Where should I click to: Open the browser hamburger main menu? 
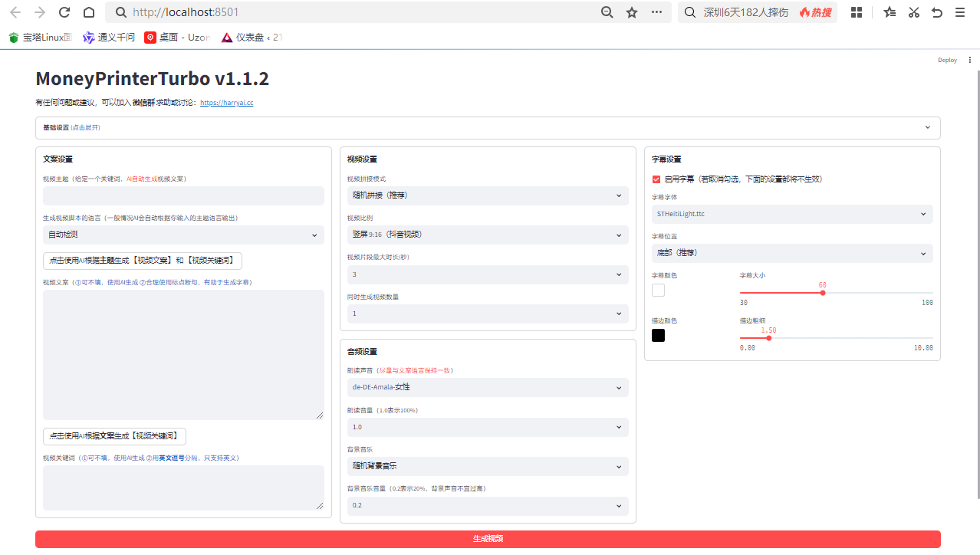[x=960, y=12]
